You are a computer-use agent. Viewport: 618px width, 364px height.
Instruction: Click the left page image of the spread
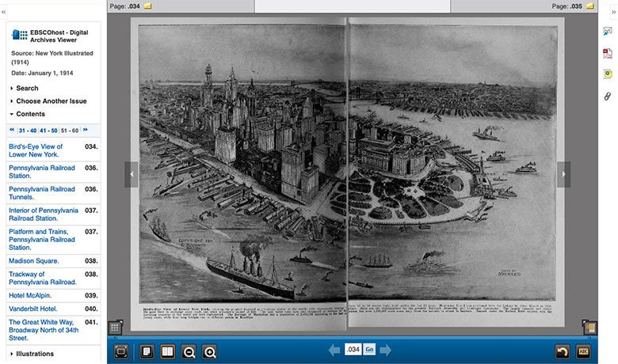(x=238, y=174)
